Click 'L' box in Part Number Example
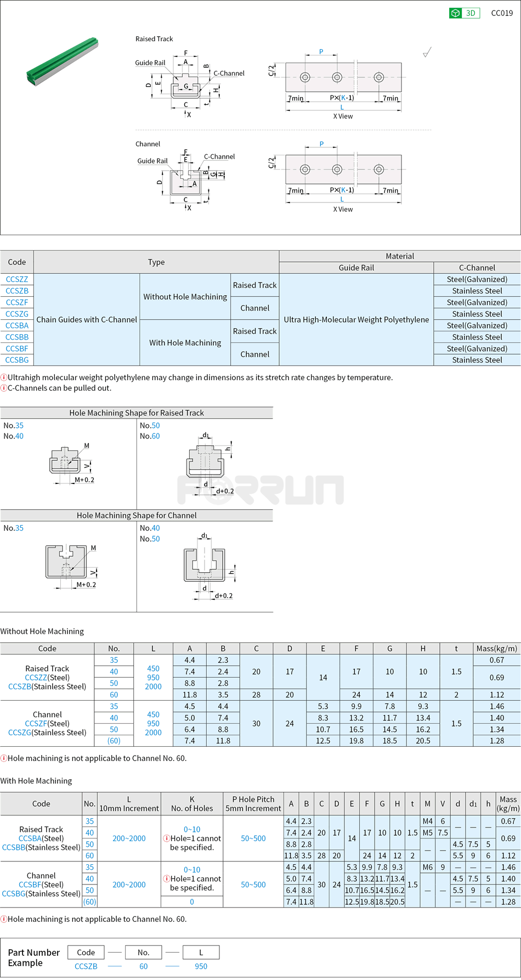Image resolution: width=521 pixels, height=980 pixels. pyautogui.click(x=201, y=953)
